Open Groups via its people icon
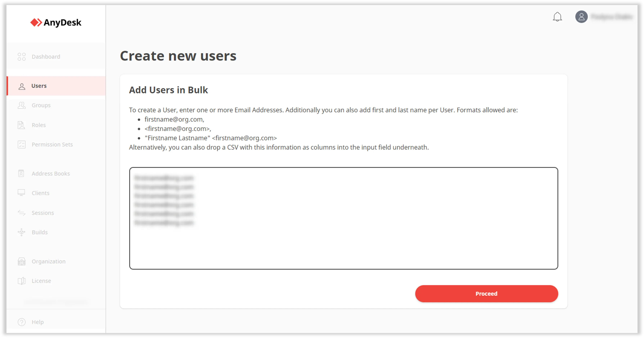The width and height of the screenshot is (644, 338). point(21,105)
